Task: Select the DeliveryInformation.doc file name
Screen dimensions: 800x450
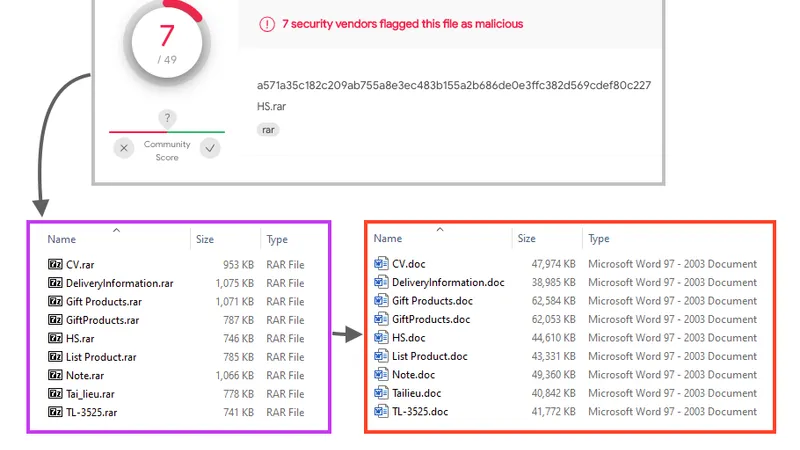Action: (x=448, y=282)
